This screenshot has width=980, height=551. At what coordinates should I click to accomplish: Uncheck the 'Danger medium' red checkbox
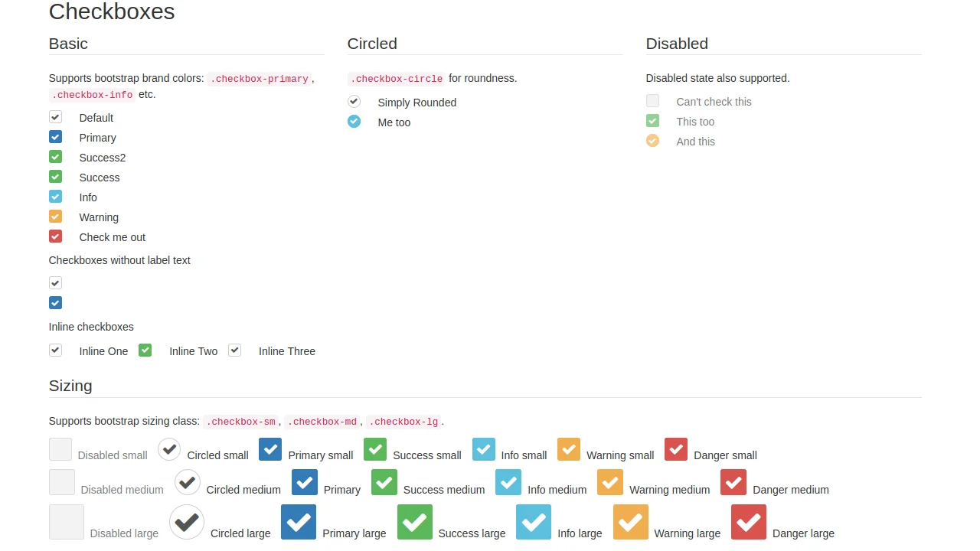coord(733,482)
